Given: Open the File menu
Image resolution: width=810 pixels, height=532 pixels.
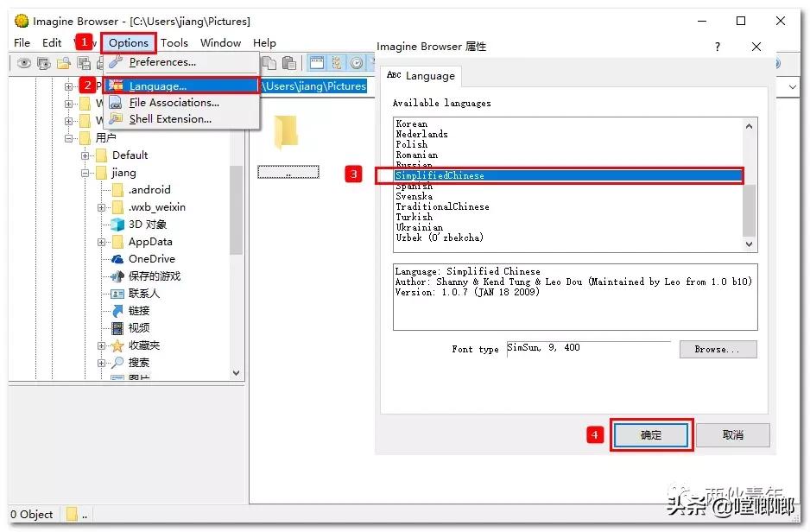Looking at the screenshot, I should 22,43.
